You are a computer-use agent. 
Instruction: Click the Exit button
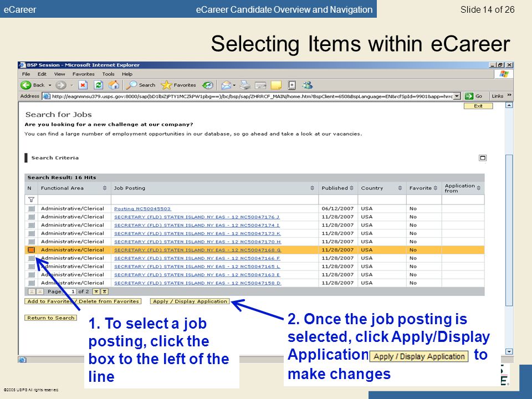[478, 106]
